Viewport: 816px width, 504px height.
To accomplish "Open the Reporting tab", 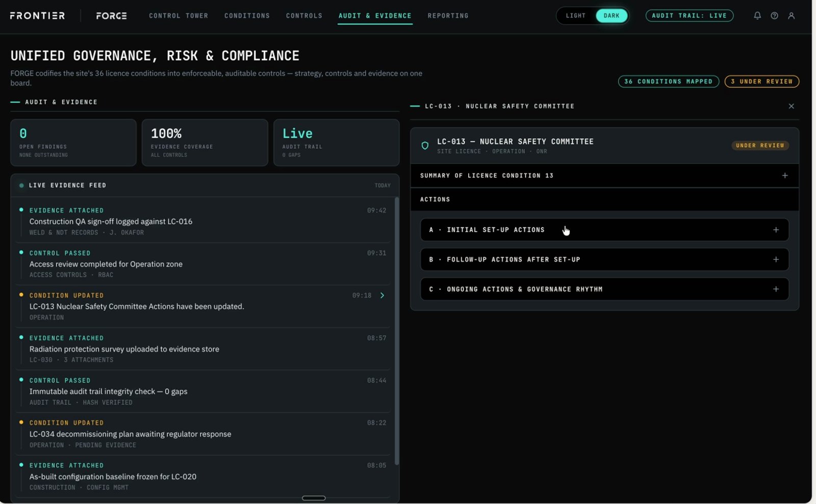I will (448, 16).
